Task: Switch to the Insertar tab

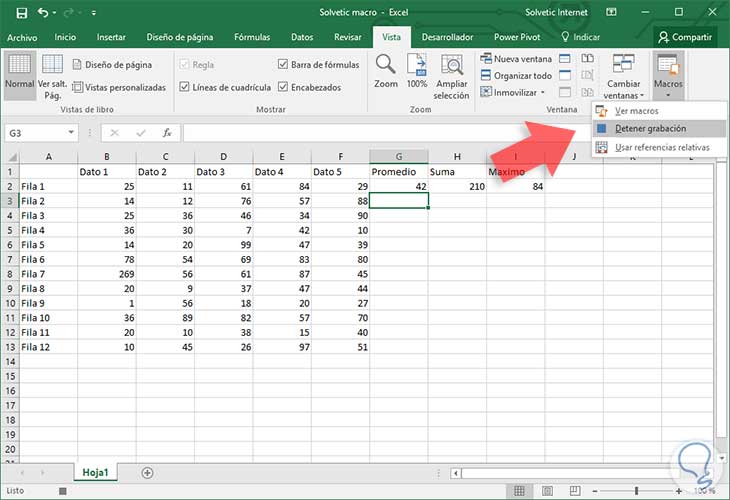Action: point(111,37)
